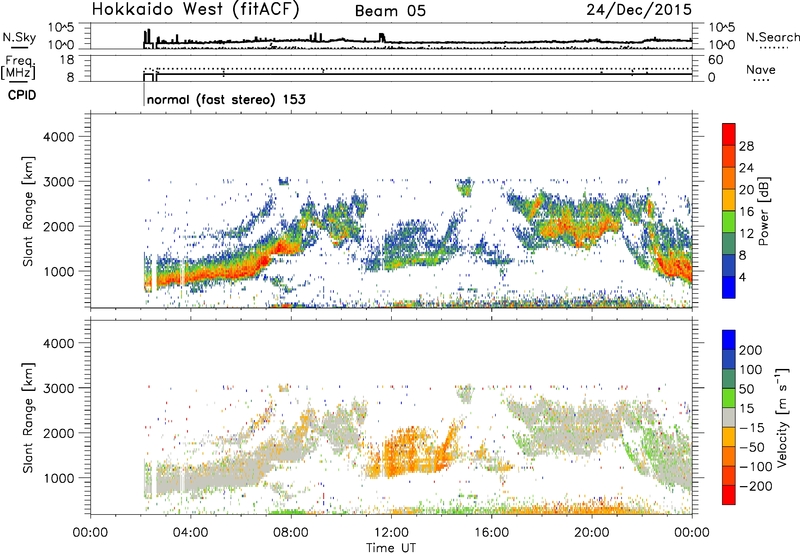Click the velocity panel 'Slant Range [km]' label
Viewport: 800px width, 554px height.
tap(28, 418)
